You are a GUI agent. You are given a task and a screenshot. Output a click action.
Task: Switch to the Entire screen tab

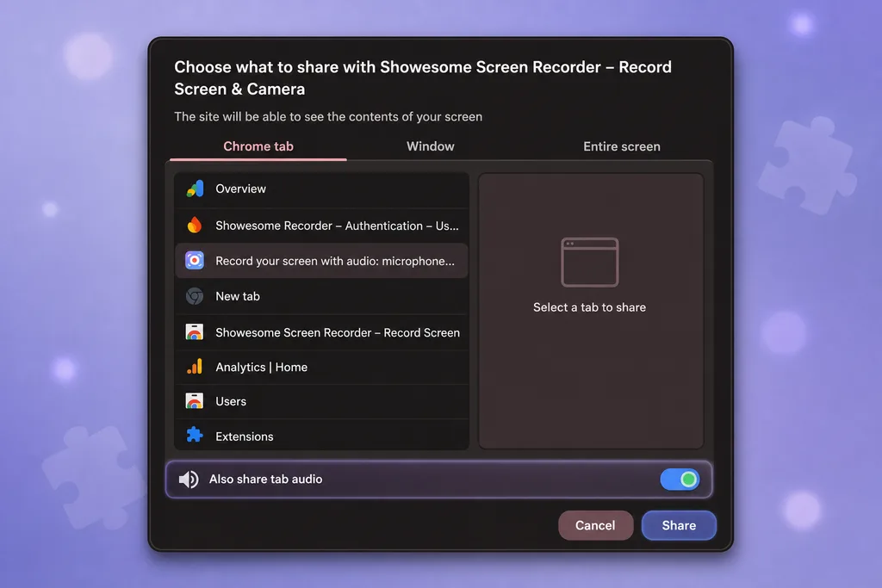(x=622, y=146)
